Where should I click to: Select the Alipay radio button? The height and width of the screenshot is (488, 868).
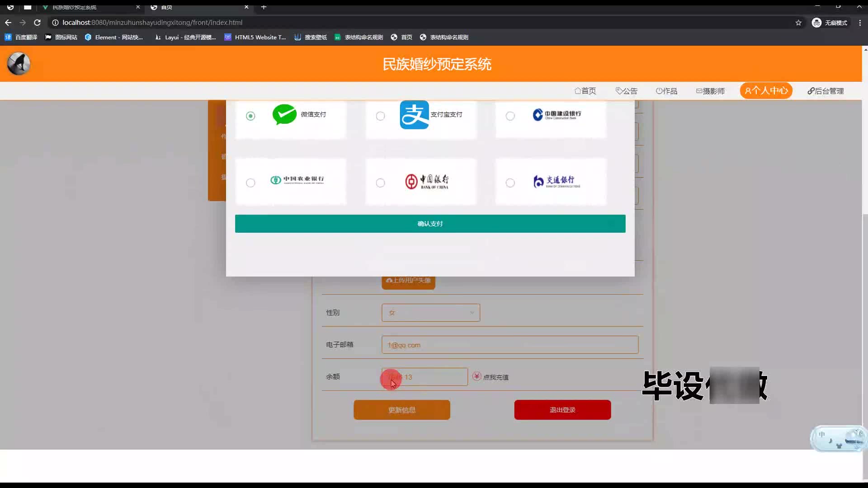(x=380, y=116)
